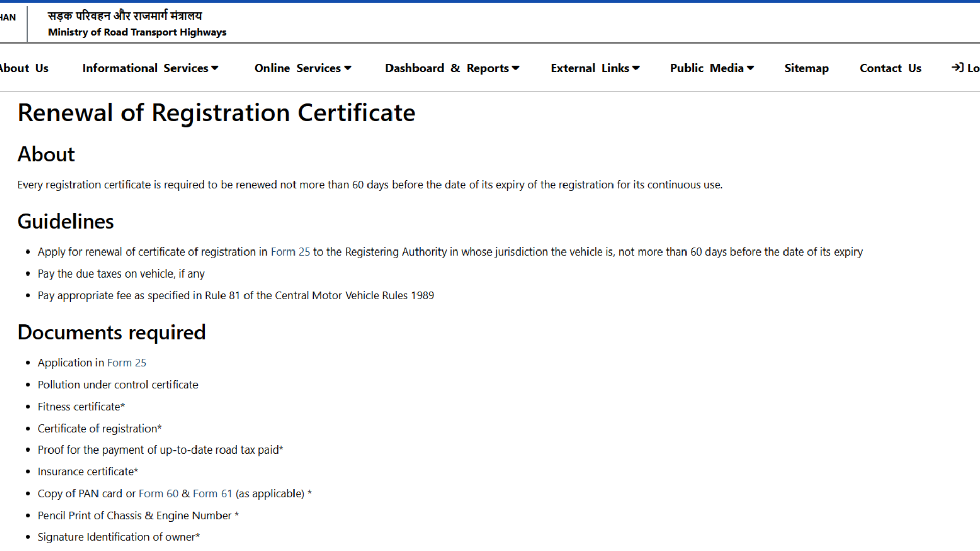Expand Public Media dropdown arrow
980x551 pixels.
point(750,68)
